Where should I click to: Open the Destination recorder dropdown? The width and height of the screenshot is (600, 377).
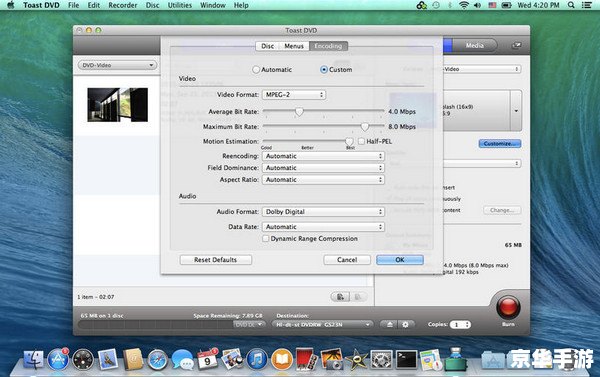tap(322, 325)
